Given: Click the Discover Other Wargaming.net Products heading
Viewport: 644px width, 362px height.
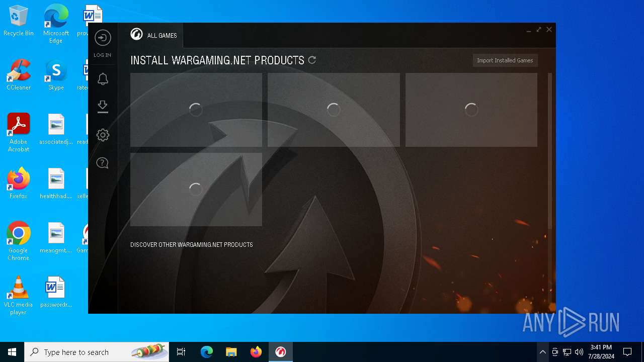Looking at the screenshot, I should point(192,245).
